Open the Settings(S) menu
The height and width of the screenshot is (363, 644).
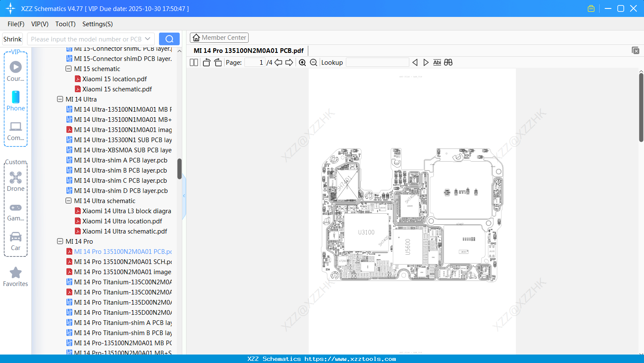tap(98, 24)
